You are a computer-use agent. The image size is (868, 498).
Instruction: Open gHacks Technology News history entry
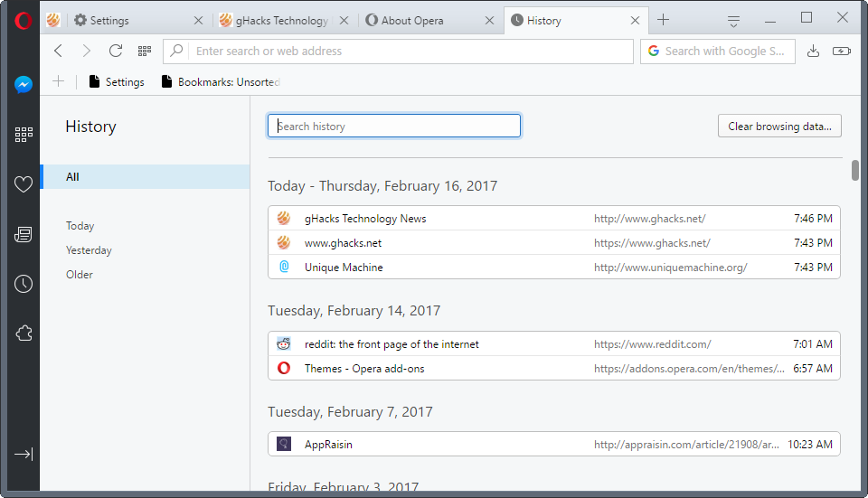(554, 218)
